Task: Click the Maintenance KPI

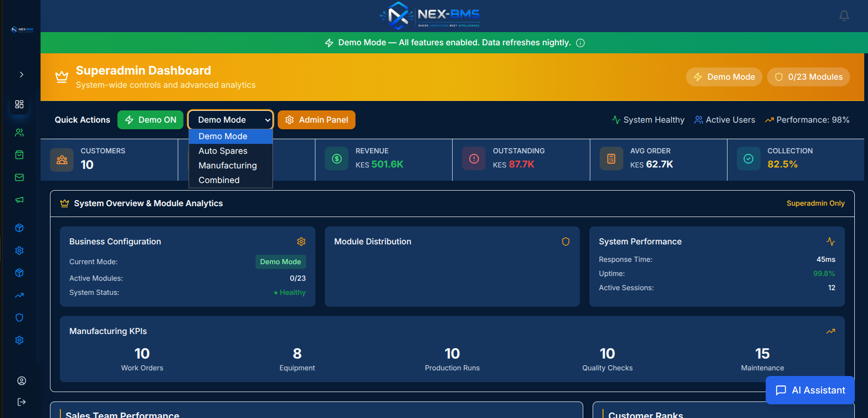Action: 762,359
